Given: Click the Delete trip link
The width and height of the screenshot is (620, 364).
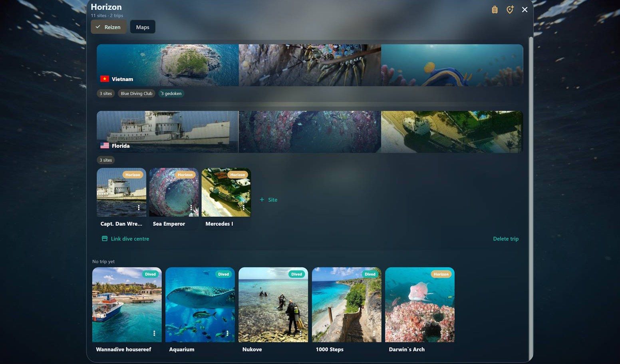Looking at the screenshot, I should (506, 239).
